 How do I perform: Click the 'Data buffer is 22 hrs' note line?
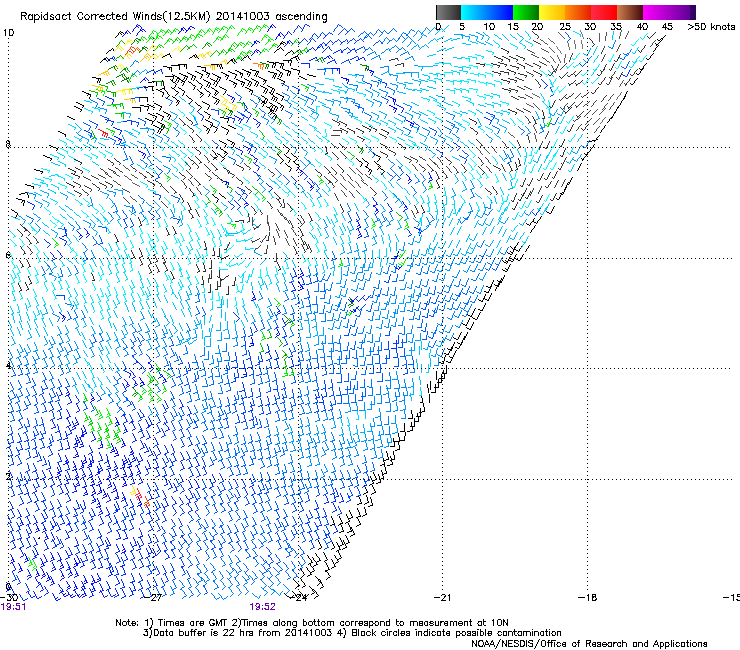(352, 633)
